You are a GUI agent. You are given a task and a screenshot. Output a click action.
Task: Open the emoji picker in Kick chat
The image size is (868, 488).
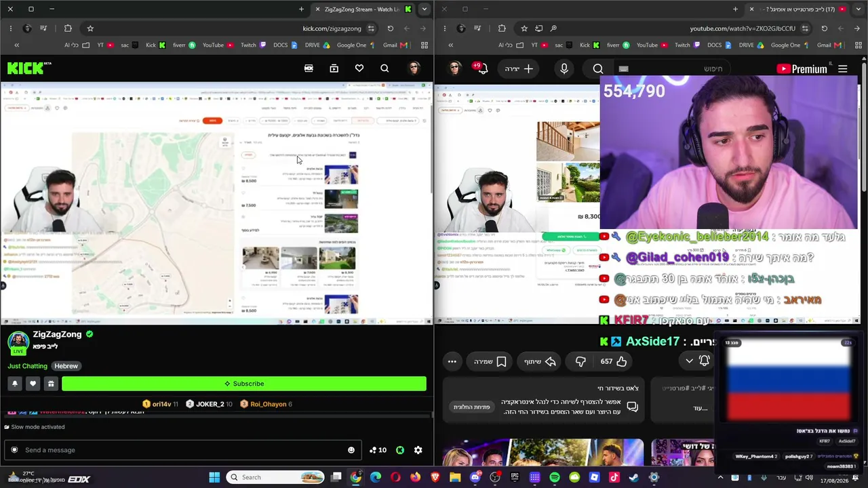[351, 450]
